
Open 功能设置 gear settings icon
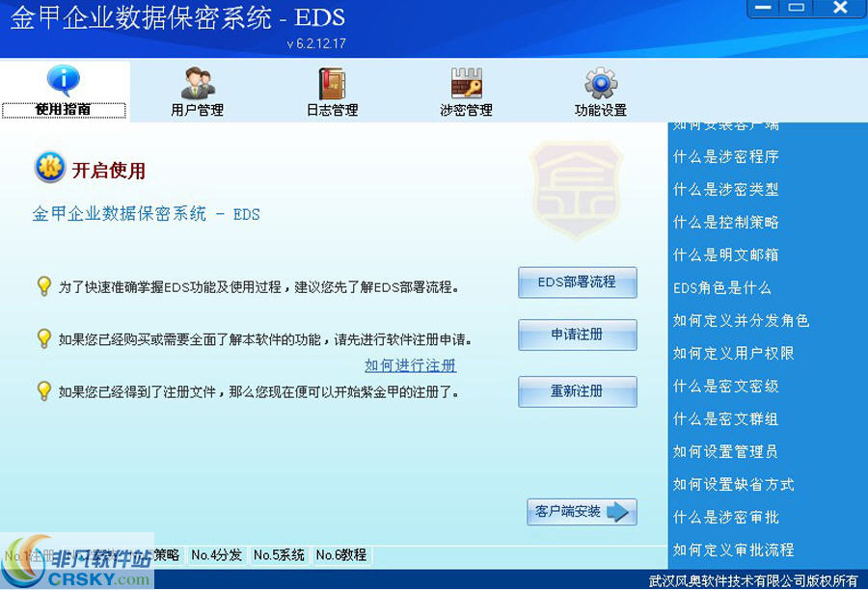click(x=601, y=92)
